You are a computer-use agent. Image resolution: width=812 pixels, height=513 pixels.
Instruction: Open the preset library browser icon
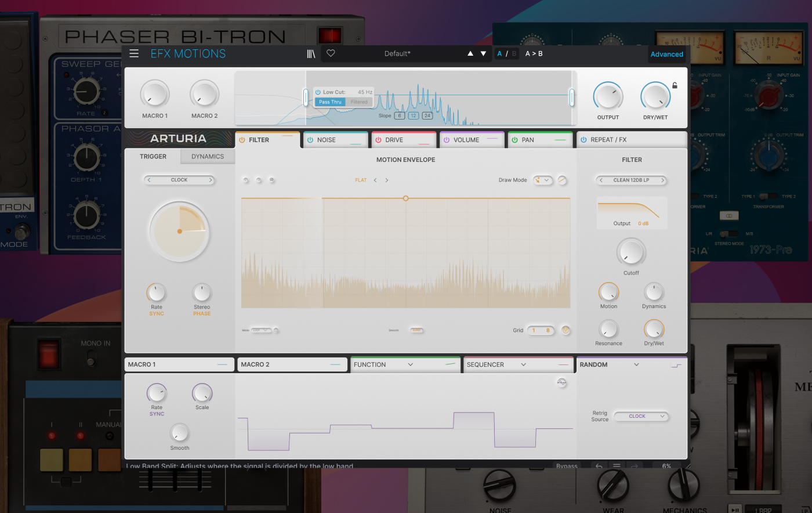point(311,53)
